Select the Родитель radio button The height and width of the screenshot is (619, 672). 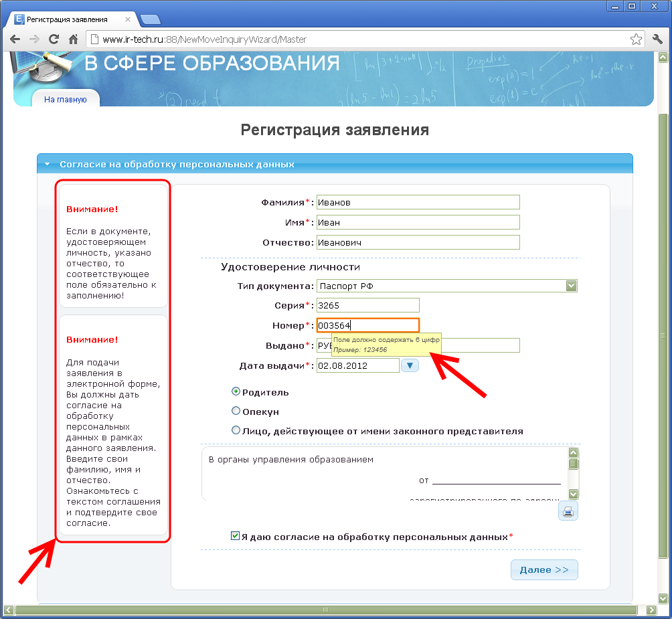tap(236, 391)
